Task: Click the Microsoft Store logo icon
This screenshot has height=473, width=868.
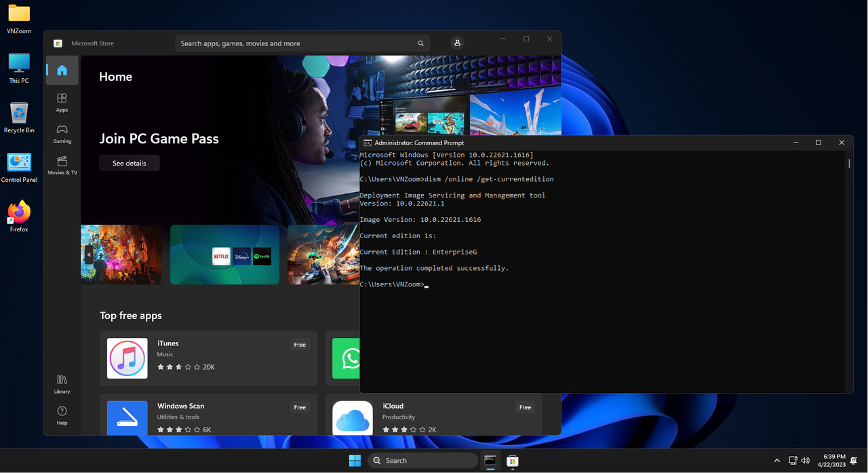Action: coord(58,43)
